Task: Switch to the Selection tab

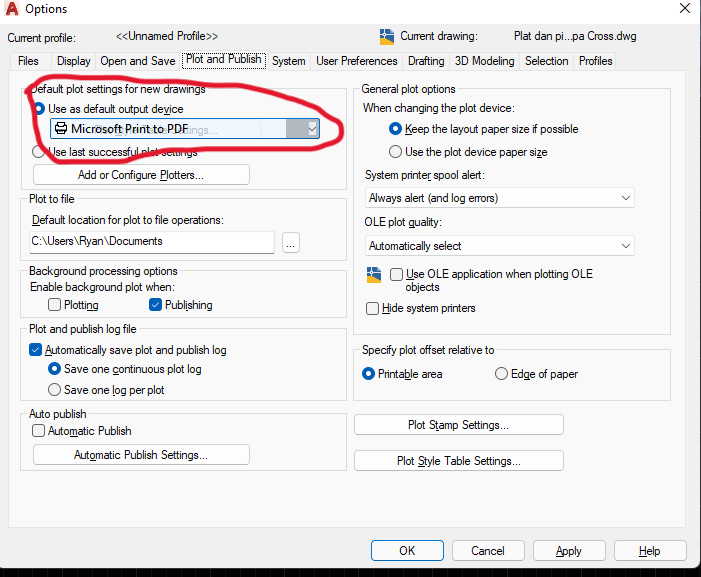Action: 546,61
